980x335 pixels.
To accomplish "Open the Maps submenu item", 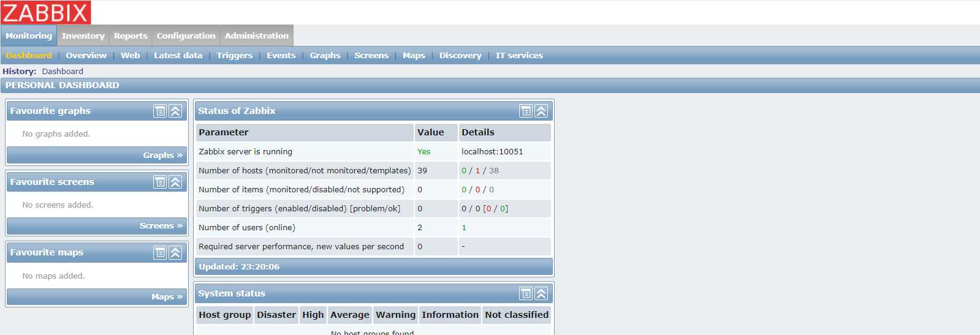I will click(414, 55).
